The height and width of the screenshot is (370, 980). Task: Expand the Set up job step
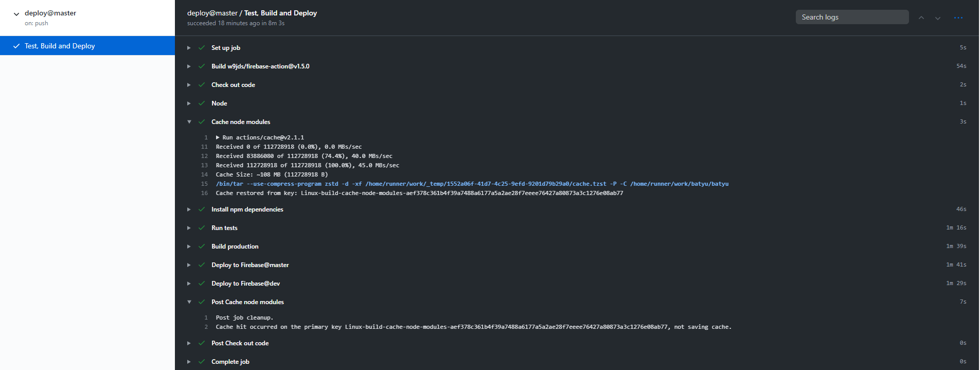pos(189,48)
